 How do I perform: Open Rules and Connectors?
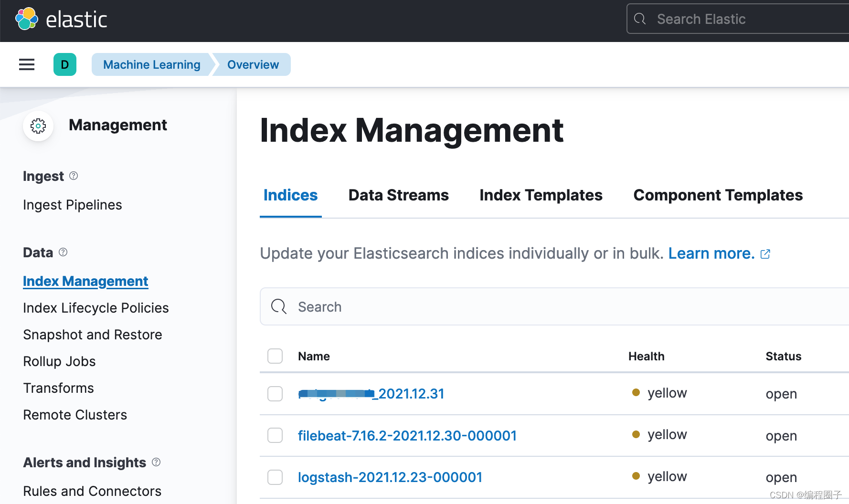tap(92, 491)
